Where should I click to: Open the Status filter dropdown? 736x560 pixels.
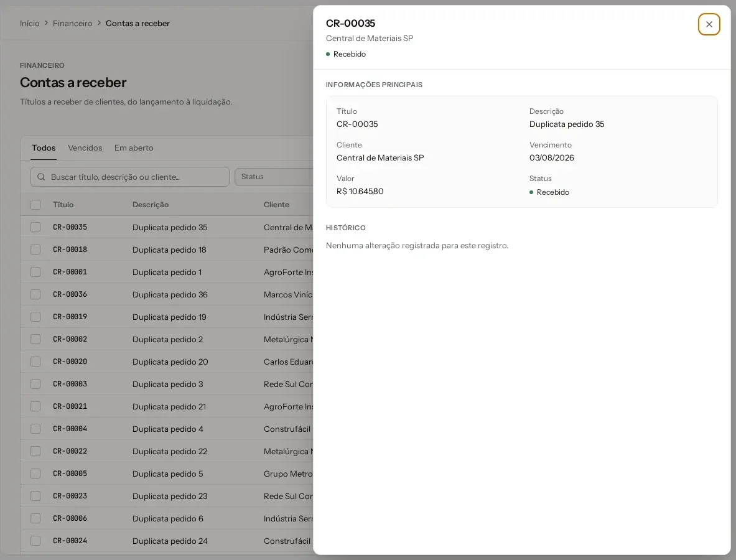pos(274,177)
